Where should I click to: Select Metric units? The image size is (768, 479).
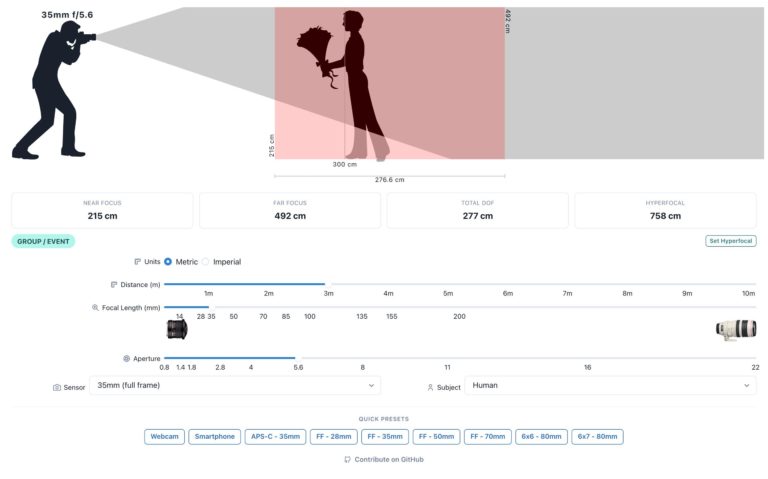168,262
